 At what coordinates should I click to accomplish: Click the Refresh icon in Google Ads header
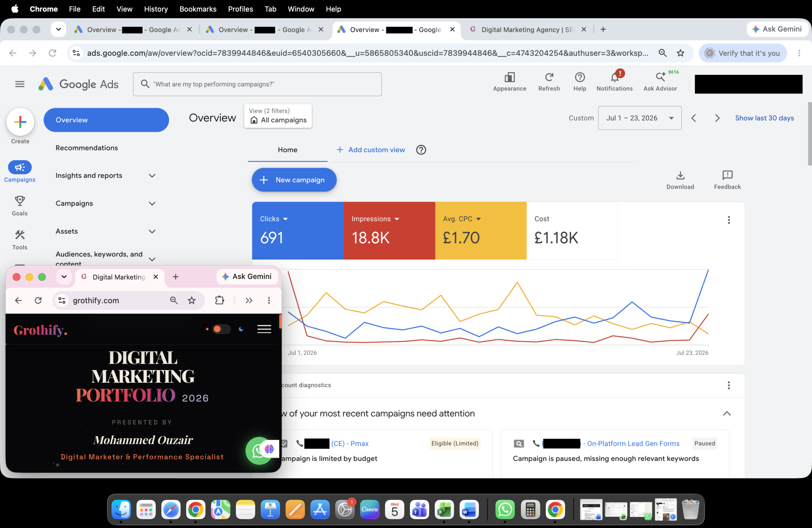[x=549, y=77]
